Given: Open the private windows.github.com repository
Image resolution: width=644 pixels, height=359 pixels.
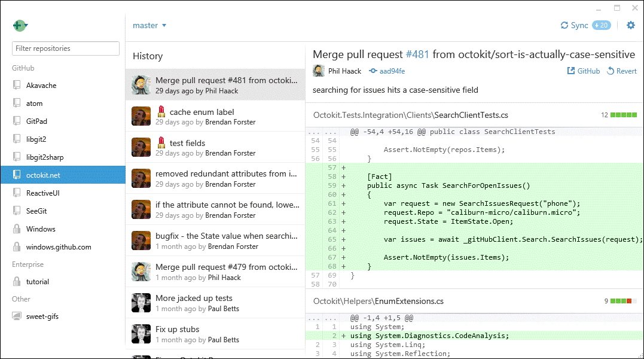Looking at the screenshot, I should pyautogui.click(x=59, y=247).
